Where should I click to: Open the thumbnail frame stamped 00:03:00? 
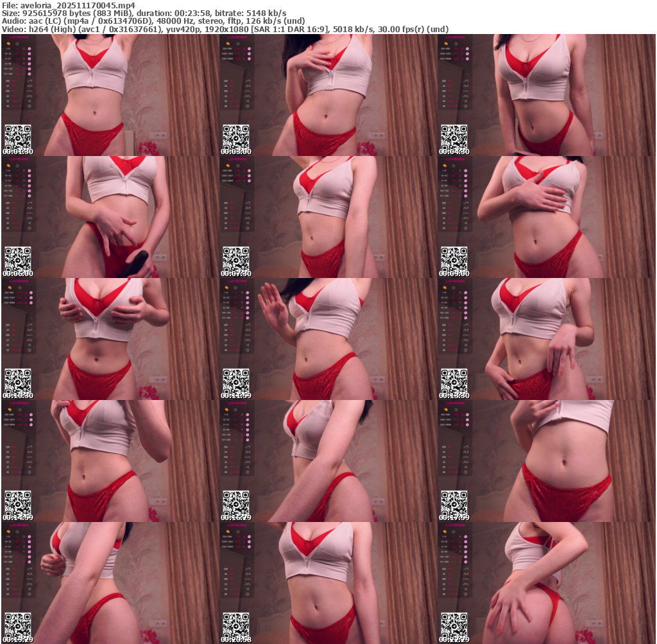(328, 95)
